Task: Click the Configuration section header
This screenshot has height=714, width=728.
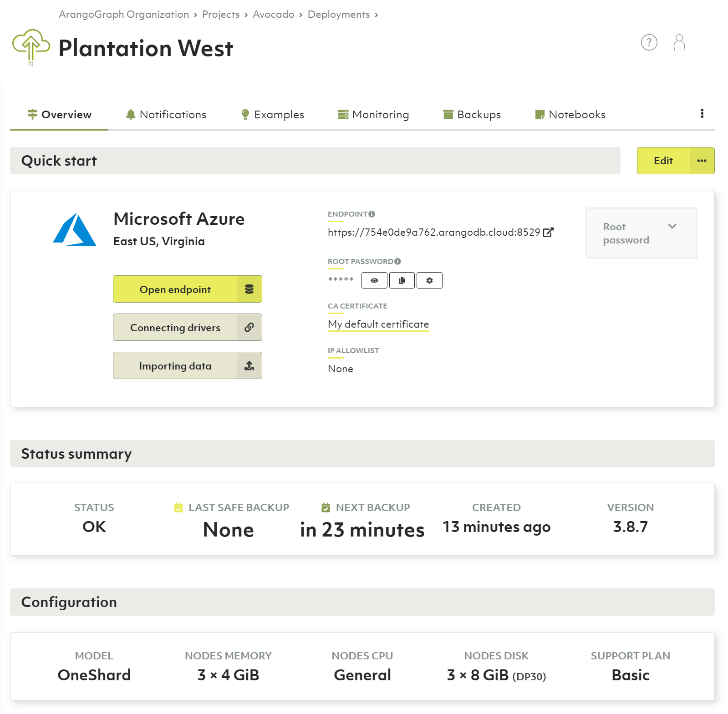Action: 362,602
